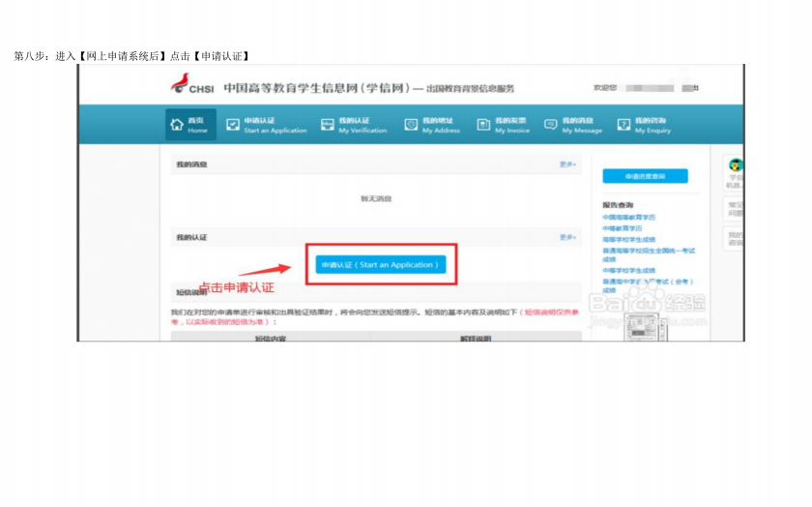Click the 我的咨询 side widget

pos(735,238)
